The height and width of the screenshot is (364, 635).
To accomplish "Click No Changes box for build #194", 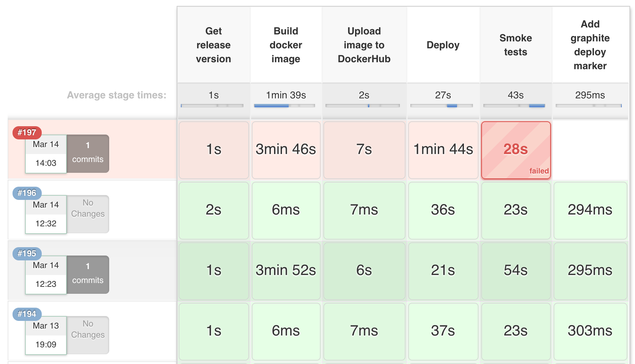I will (x=88, y=335).
